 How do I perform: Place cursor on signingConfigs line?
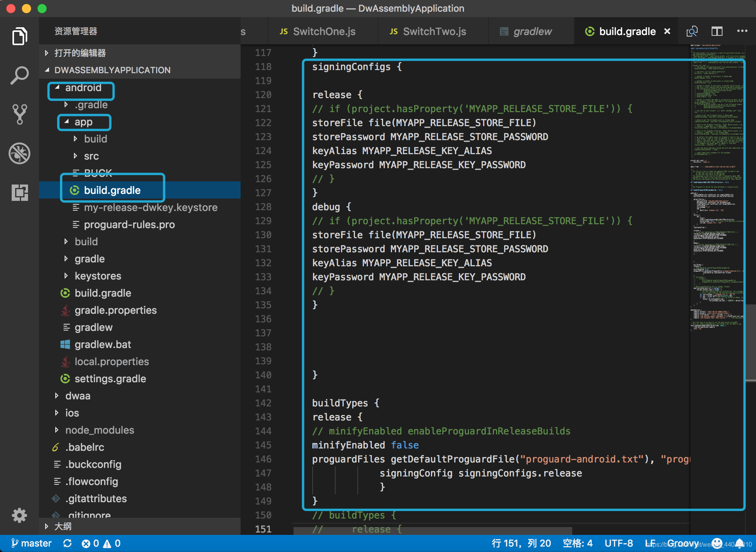357,67
